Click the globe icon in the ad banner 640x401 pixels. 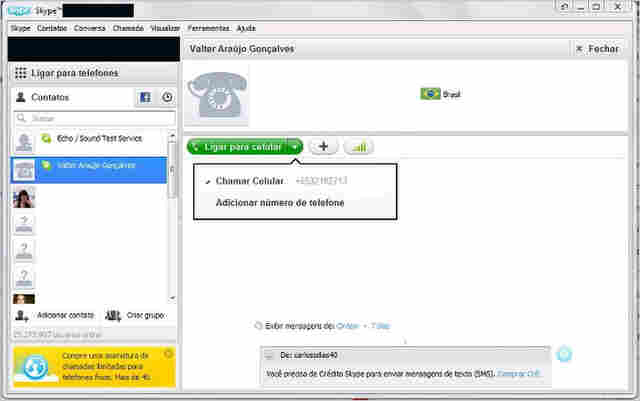[36, 368]
